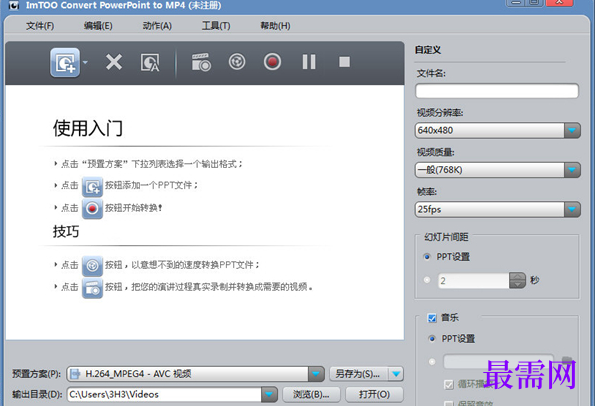This screenshot has width=595, height=406.
Task: Toggle the 音乐 checkbox
Action: pyautogui.click(x=432, y=318)
